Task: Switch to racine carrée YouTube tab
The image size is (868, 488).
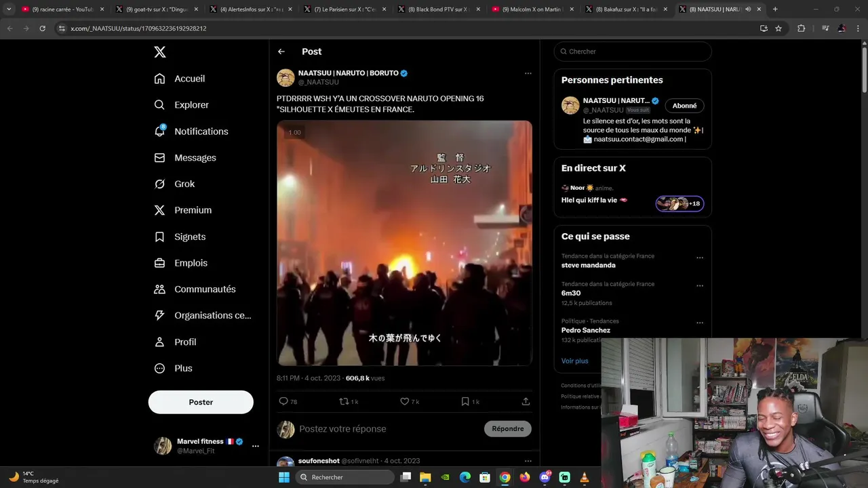Action: pyautogui.click(x=62, y=9)
